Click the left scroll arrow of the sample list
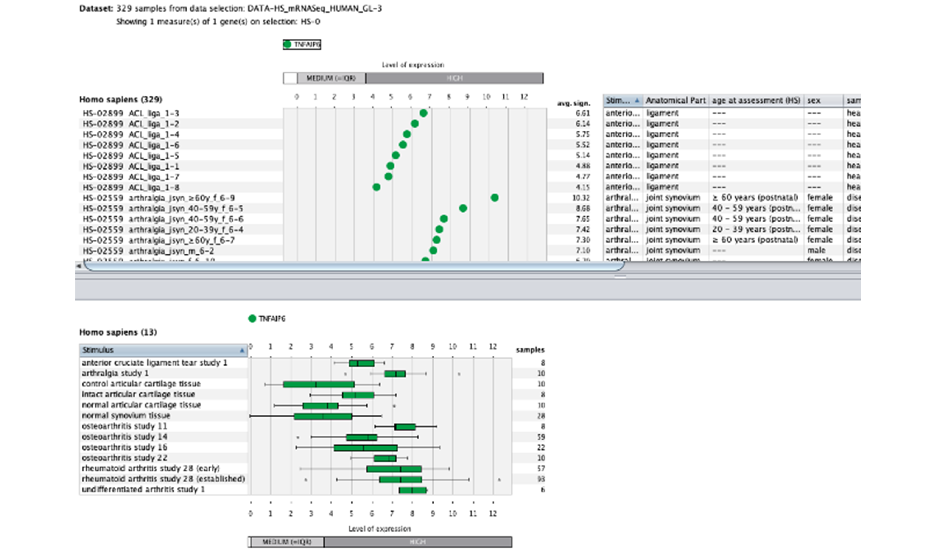Image resolution: width=937 pixels, height=560 pixels. (78, 266)
